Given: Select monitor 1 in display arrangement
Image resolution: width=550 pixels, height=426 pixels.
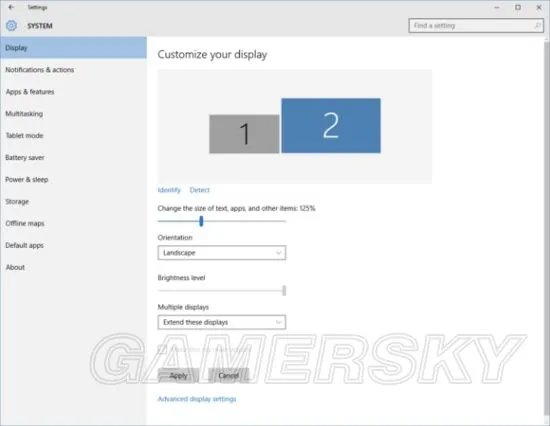Looking at the screenshot, I should pyautogui.click(x=244, y=134).
